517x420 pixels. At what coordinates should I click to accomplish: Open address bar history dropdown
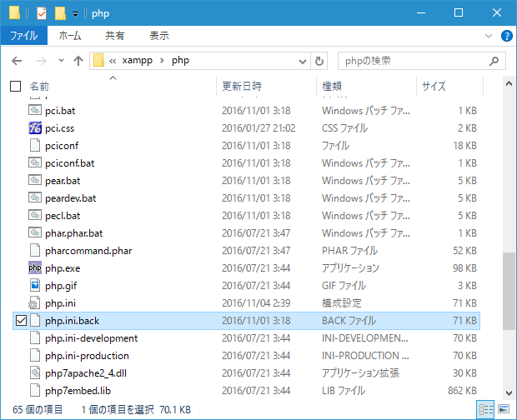click(x=303, y=62)
